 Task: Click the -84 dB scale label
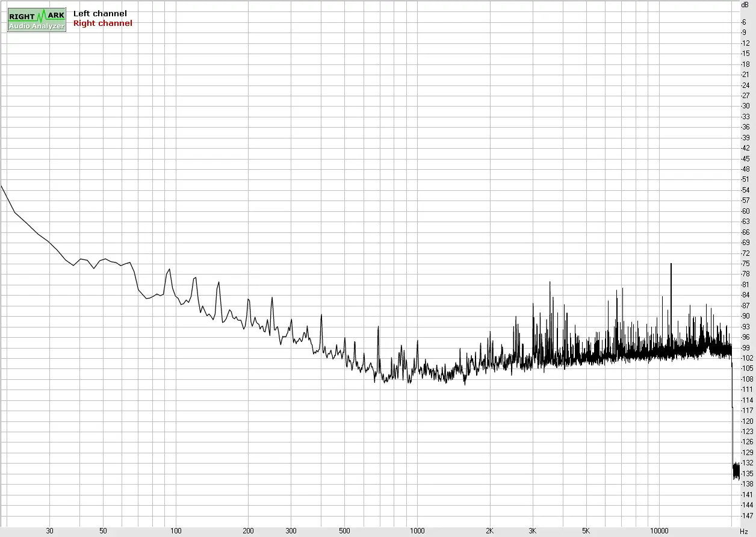pyautogui.click(x=745, y=295)
